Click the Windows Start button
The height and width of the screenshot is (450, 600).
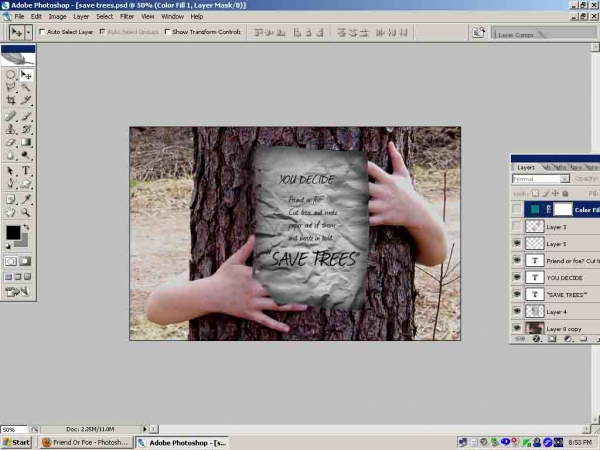[x=16, y=442]
